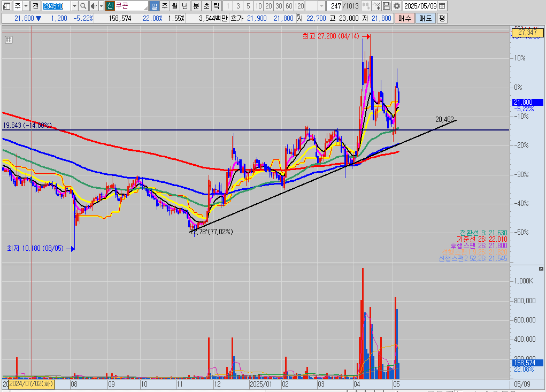
Task: Click the add indicator line icon
Action: [376, 6]
